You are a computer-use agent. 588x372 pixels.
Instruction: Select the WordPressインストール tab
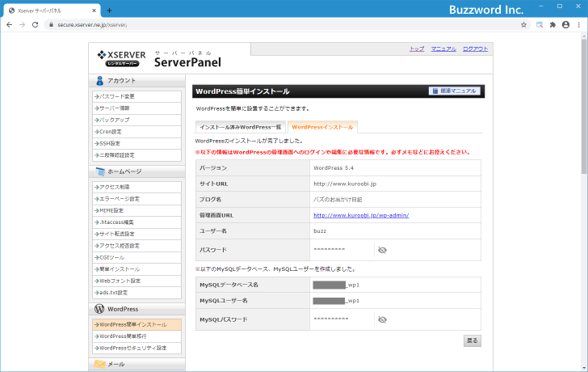(x=322, y=127)
